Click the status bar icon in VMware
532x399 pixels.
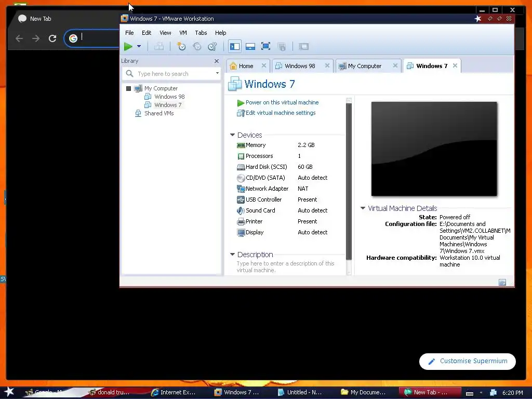502,282
